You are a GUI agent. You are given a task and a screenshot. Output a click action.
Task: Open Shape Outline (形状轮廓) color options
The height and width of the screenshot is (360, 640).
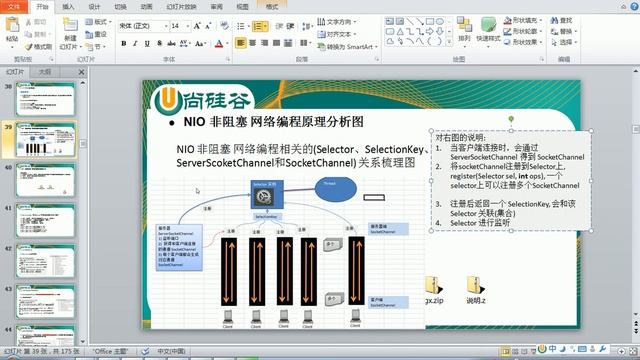click(522, 31)
